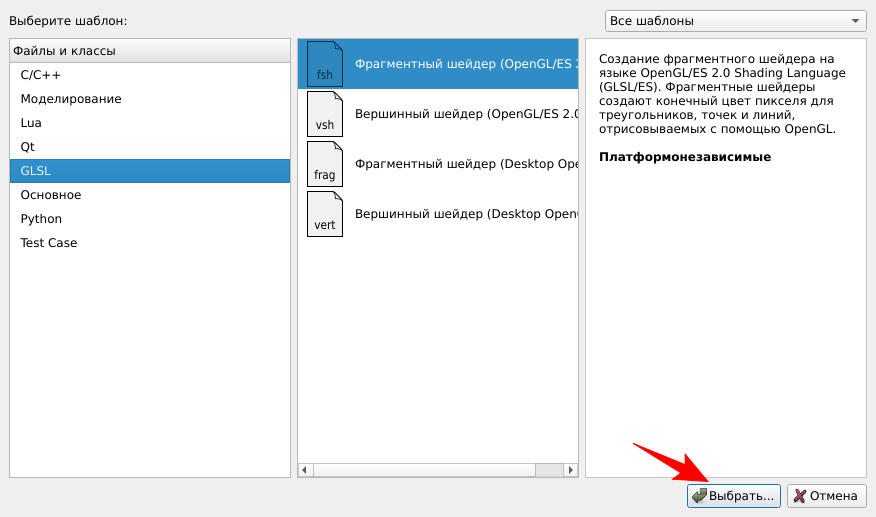Open the Все шаблоны dropdown
Image resolution: width=876 pixels, height=517 pixels.
click(x=735, y=21)
